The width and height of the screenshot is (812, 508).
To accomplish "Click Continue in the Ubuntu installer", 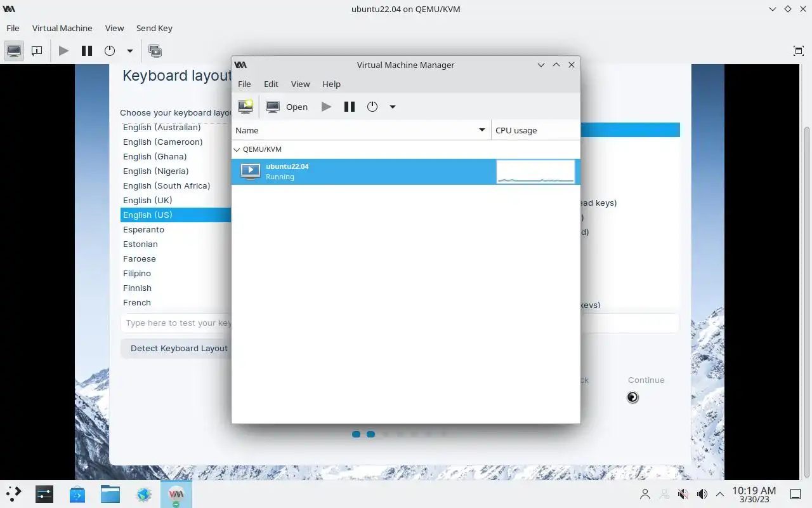I will click(x=646, y=380).
